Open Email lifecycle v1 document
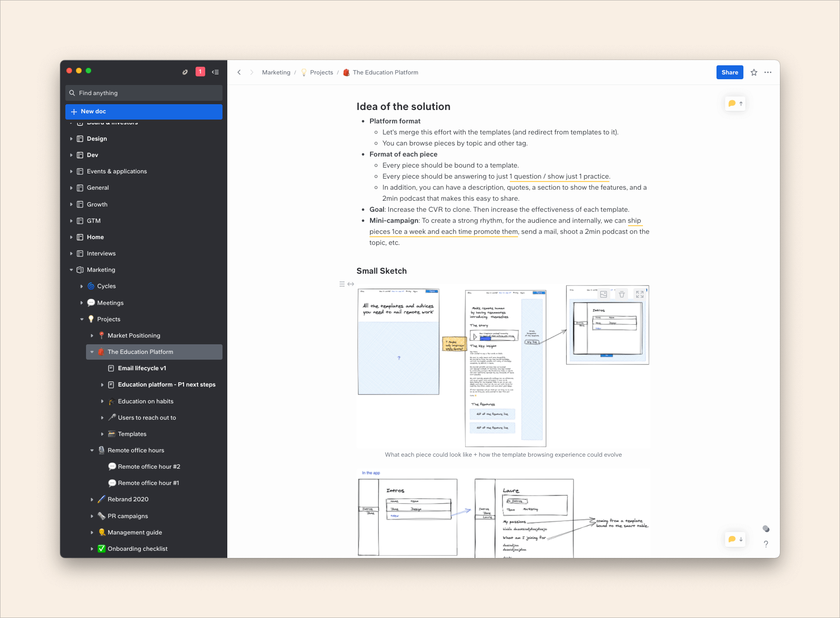 pos(142,368)
